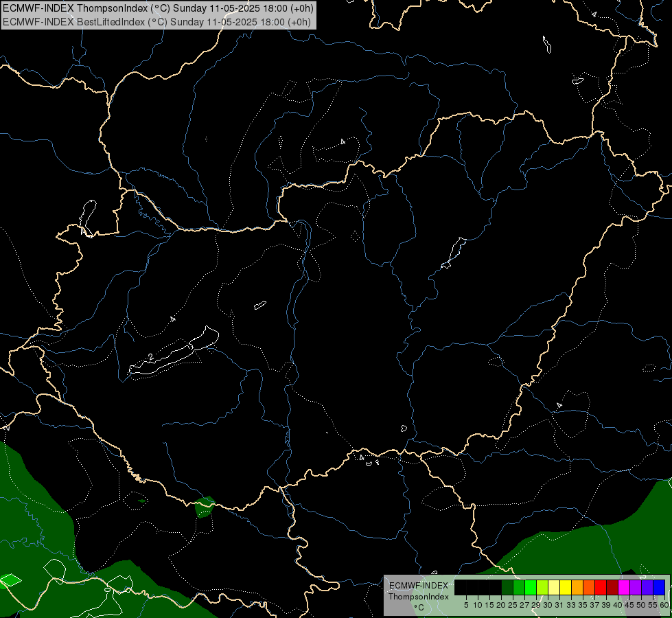The width and height of the screenshot is (672, 618).
Task: Click the legend tick value 30
Action: click(x=547, y=605)
